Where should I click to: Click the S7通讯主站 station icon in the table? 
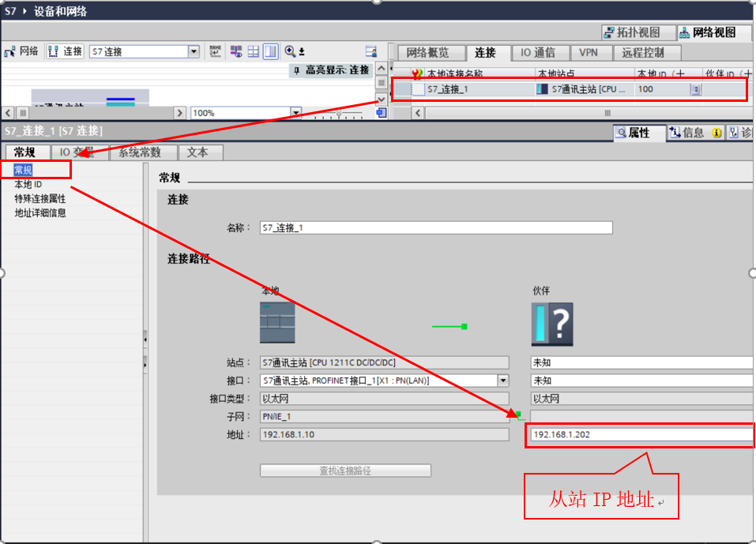pyautogui.click(x=542, y=89)
